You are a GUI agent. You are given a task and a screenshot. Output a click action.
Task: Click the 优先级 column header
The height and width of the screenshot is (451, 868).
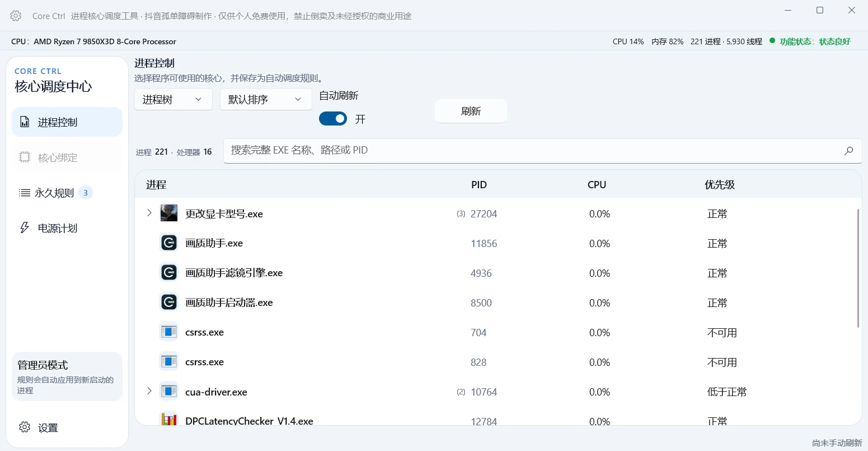pyautogui.click(x=720, y=185)
